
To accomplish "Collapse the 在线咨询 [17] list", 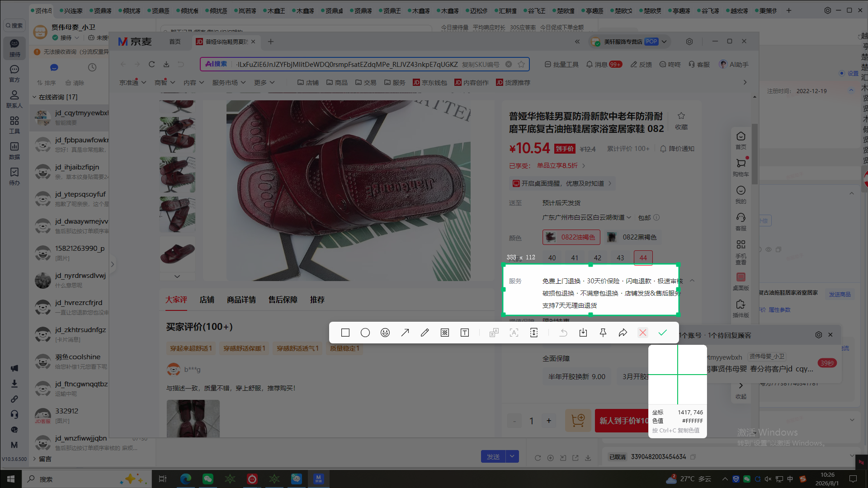I will (34, 97).
